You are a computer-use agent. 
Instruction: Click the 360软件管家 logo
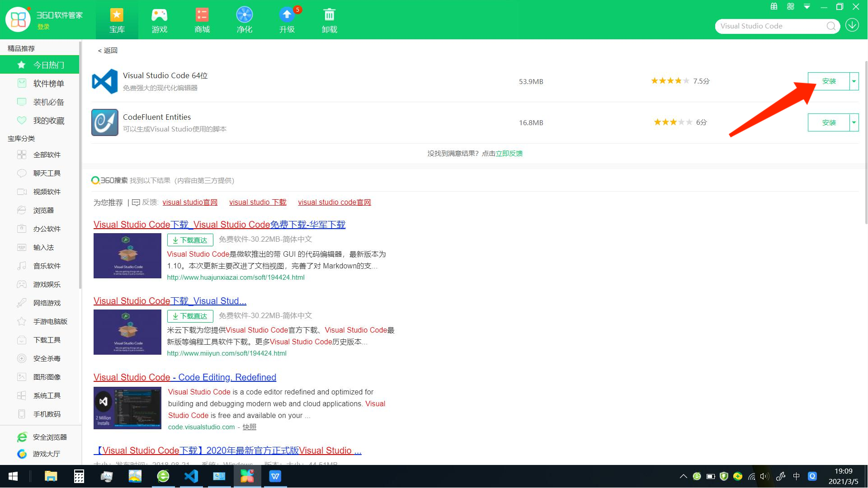tap(18, 19)
